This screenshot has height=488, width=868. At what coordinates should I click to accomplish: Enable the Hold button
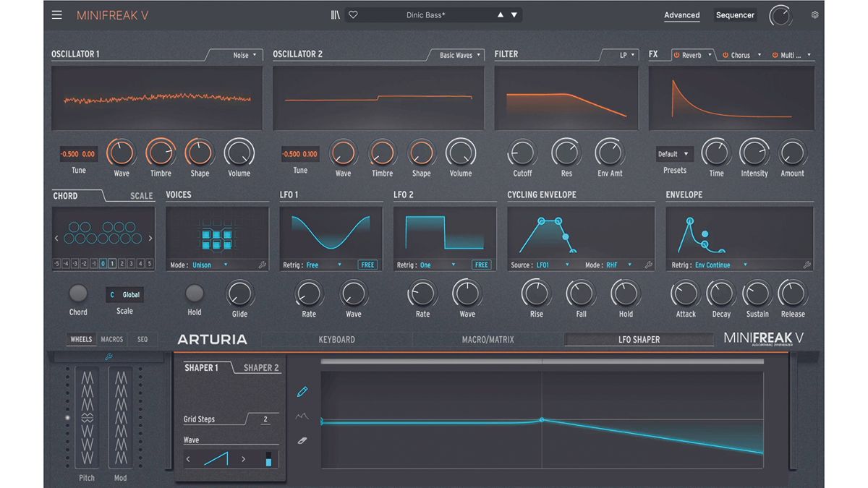(194, 295)
